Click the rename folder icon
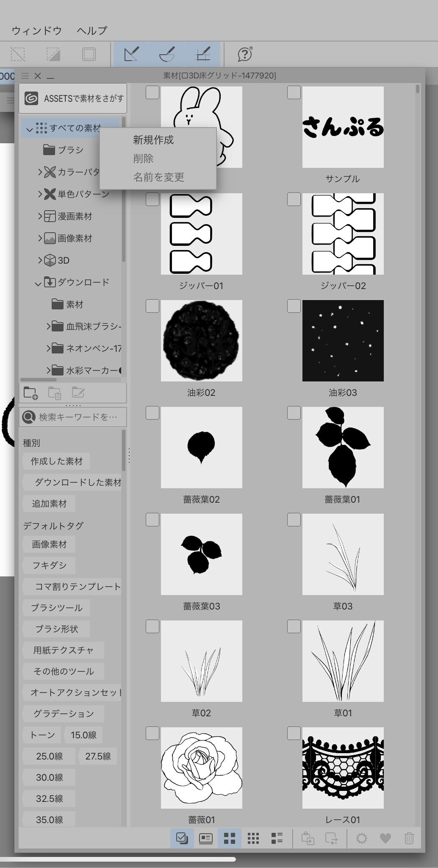438x868 pixels. [78, 393]
